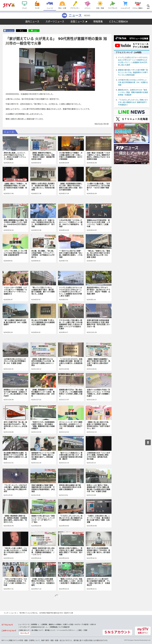
Task: Click the STV logo in the header
Action: (9, 5)
